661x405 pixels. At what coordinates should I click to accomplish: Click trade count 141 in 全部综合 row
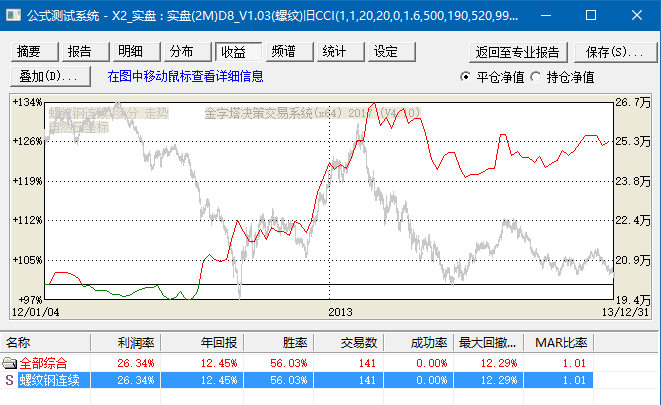click(x=367, y=363)
